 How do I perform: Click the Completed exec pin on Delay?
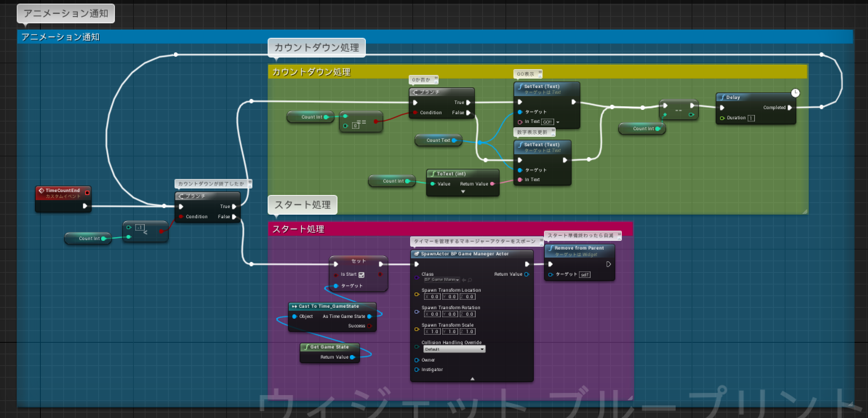click(789, 108)
